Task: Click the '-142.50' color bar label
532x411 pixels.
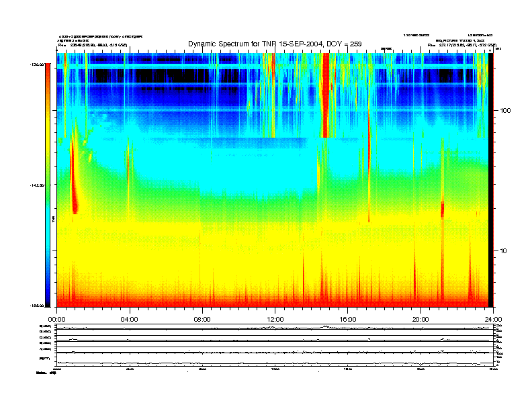Action: click(x=37, y=185)
